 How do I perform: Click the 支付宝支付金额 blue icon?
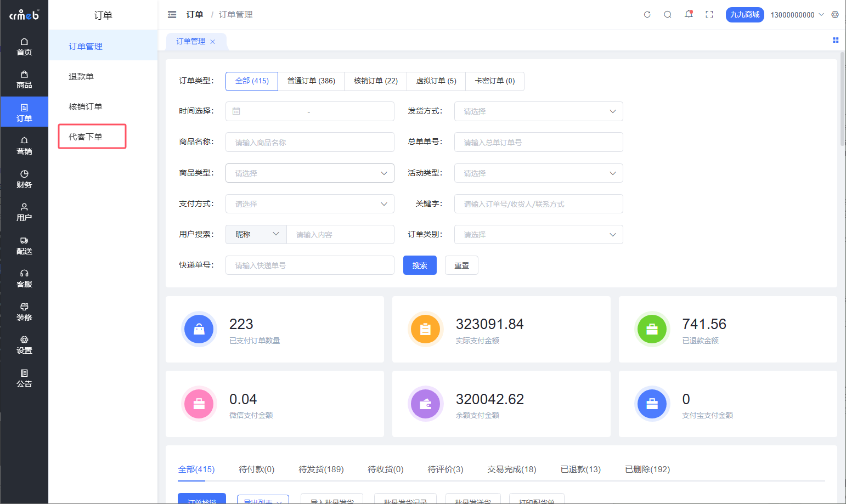coord(652,404)
